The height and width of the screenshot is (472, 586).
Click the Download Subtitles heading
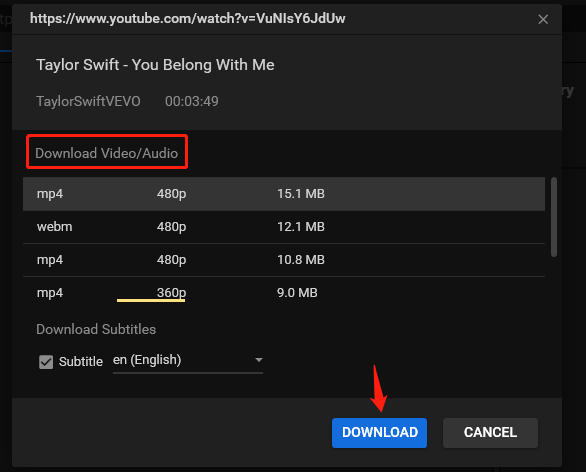pos(96,329)
